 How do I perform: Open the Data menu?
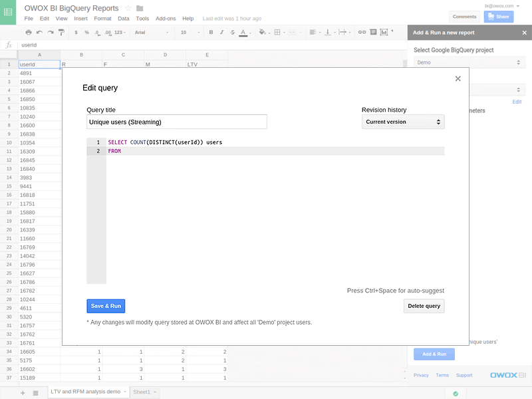pyautogui.click(x=124, y=19)
